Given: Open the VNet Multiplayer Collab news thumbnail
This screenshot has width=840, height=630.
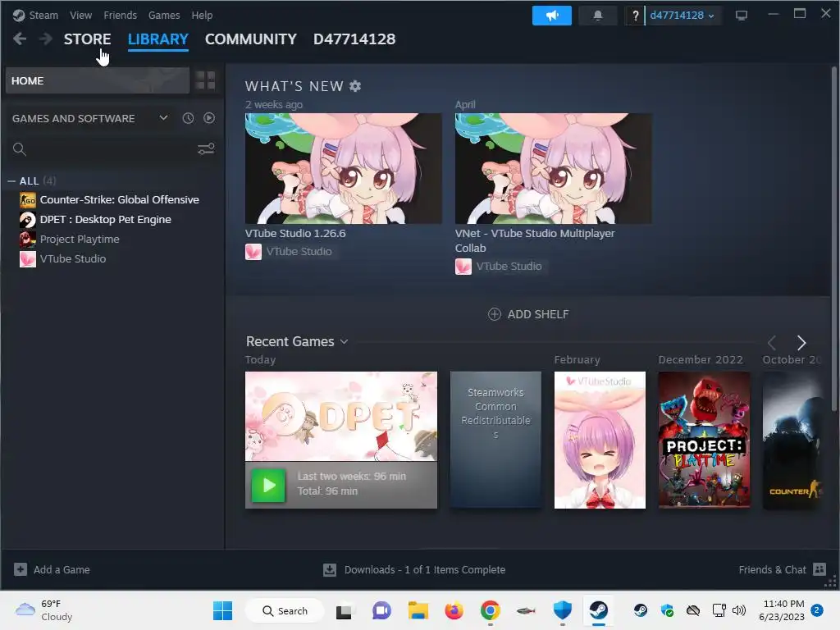Looking at the screenshot, I should [x=554, y=168].
